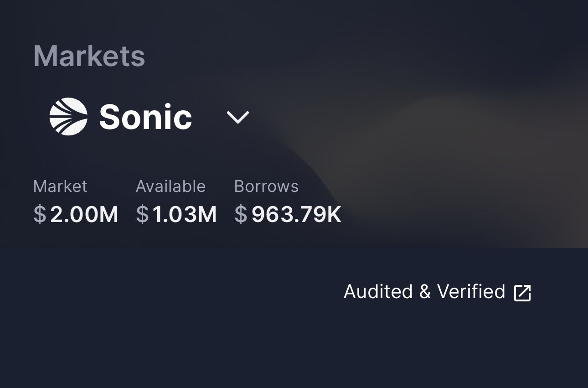Screen dimensions: 588x388
Task: Click the Sonic network logo icon
Action: pos(68,117)
